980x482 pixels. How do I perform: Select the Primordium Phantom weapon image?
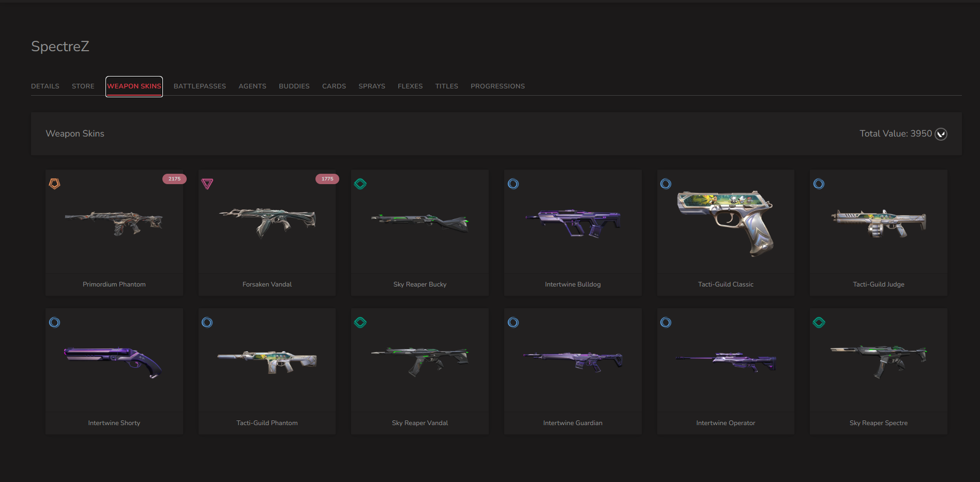[x=114, y=223]
